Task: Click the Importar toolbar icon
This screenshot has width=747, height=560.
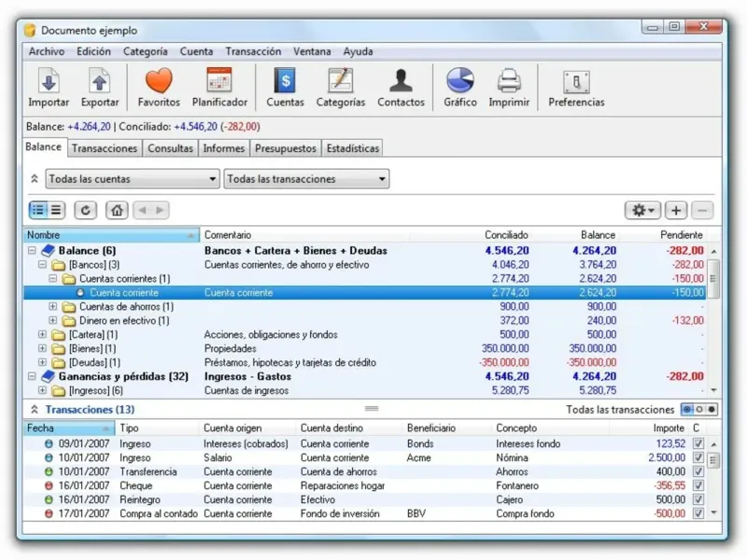Action: (49, 82)
